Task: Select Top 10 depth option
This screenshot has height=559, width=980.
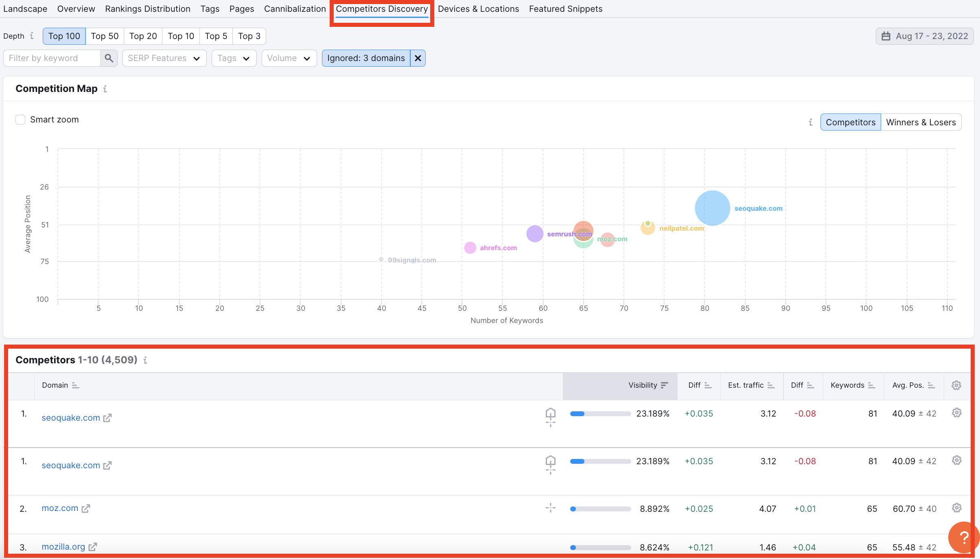Action: (181, 36)
